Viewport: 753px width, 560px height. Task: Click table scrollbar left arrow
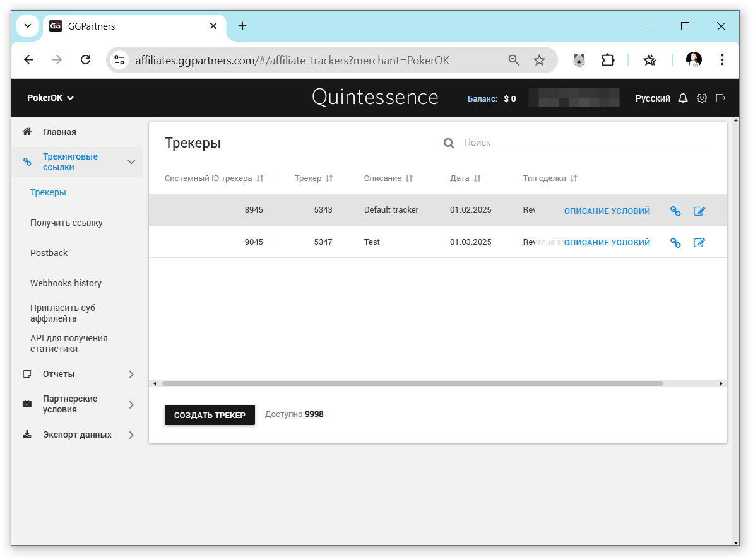click(x=155, y=383)
